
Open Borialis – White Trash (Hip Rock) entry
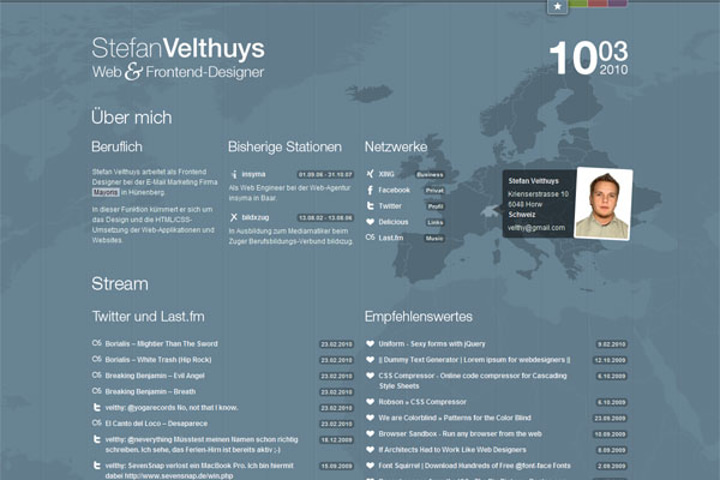[x=158, y=360]
